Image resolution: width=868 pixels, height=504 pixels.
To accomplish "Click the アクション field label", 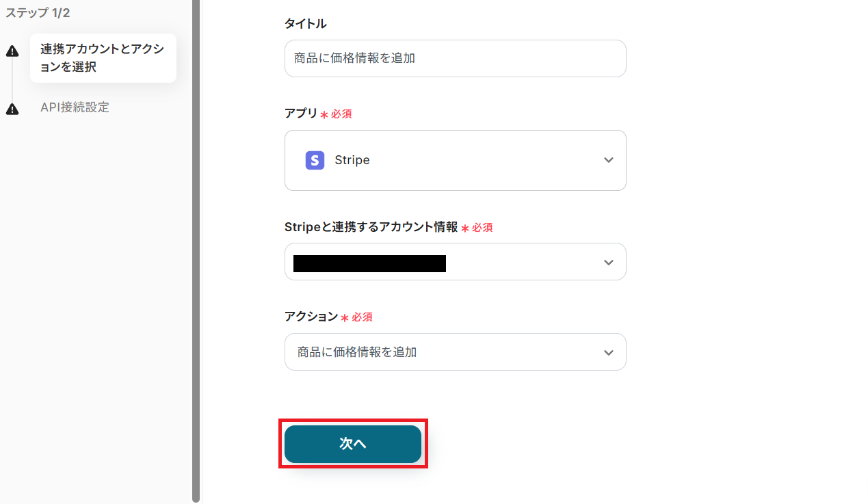I will click(311, 317).
